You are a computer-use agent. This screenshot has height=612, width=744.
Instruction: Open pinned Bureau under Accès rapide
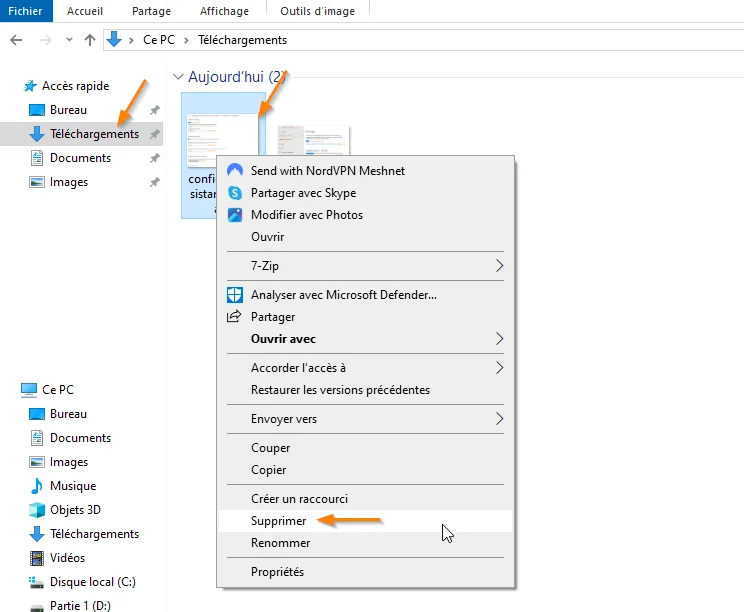point(68,110)
